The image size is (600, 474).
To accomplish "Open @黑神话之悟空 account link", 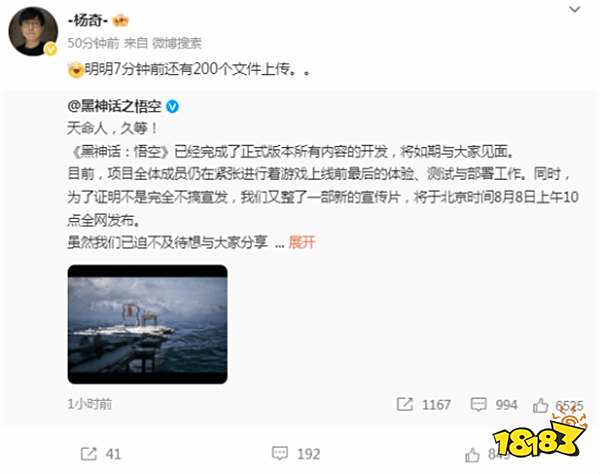I will pos(114,106).
